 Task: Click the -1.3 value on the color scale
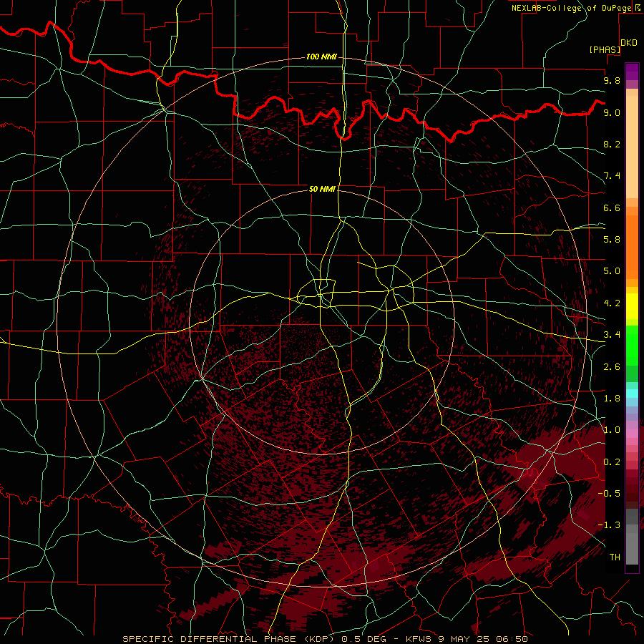609,525
